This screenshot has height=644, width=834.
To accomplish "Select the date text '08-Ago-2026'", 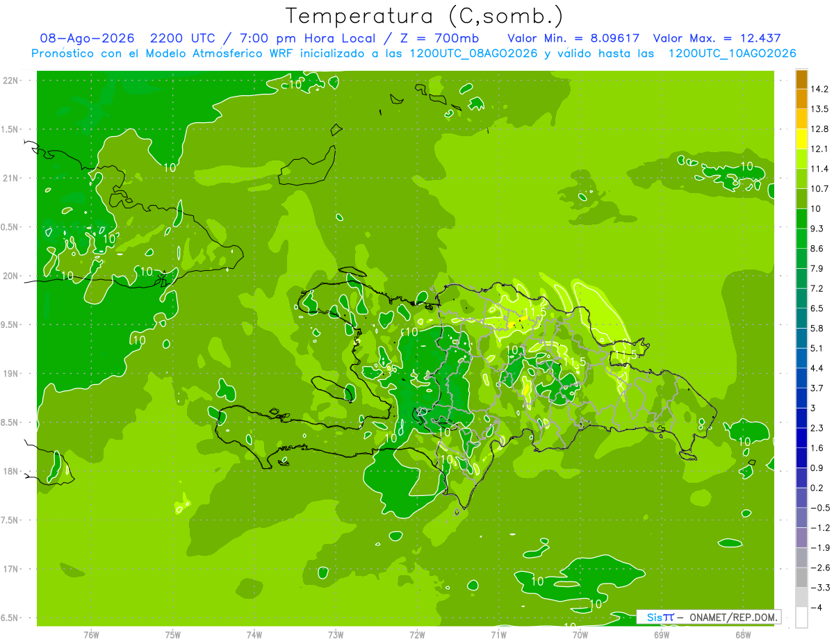I will tap(87, 39).
